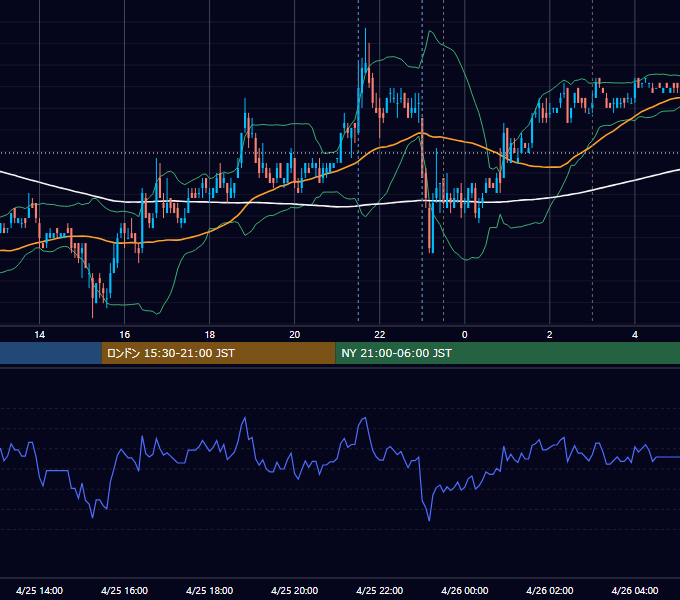Click the 4/25 18:00 time label
Viewport: 680px width, 600px height.
point(209,590)
